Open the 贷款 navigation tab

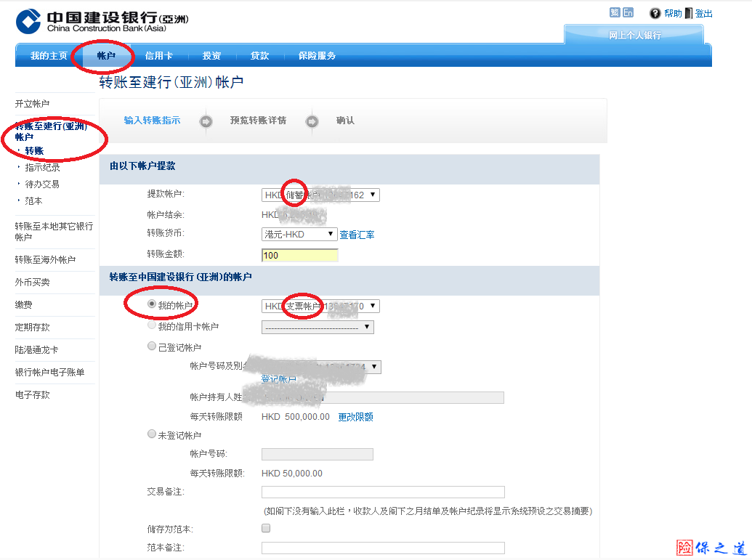click(x=259, y=56)
